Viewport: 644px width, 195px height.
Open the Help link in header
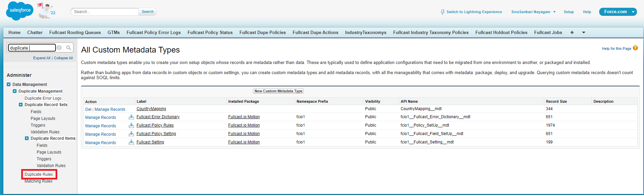(587, 12)
